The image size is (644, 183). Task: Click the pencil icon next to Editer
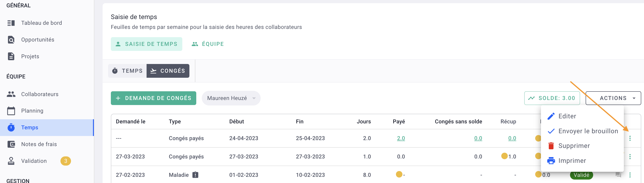click(551, 116)
